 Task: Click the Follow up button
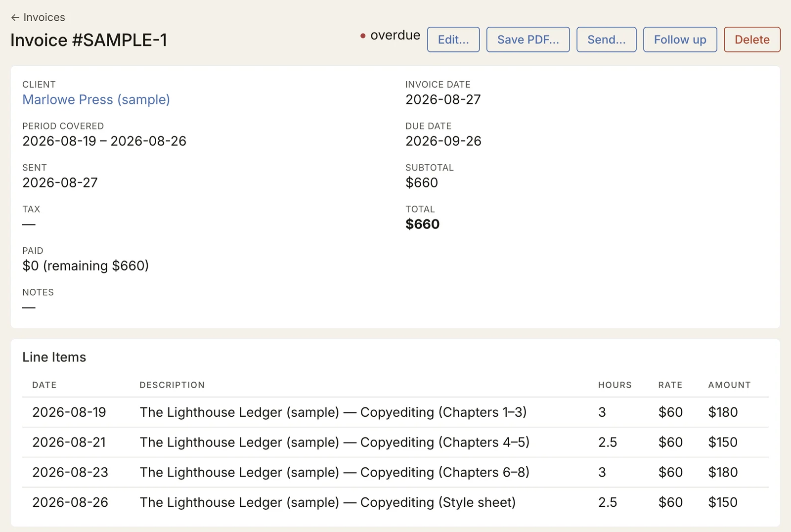[x=680, y=40]
